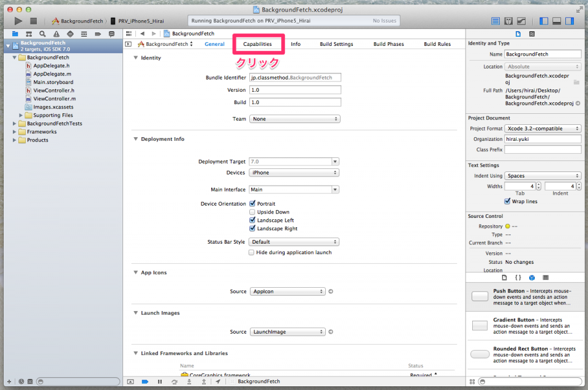
Task: Expand the Frameworks group
Action: 14,132
